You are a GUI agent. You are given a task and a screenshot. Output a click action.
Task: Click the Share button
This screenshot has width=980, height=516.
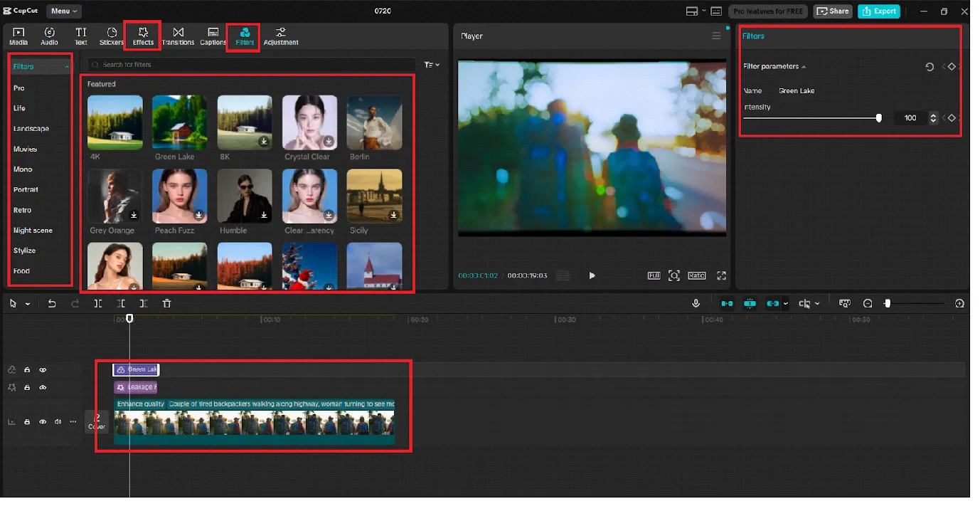pyautogui.click(x=833, y=11)
